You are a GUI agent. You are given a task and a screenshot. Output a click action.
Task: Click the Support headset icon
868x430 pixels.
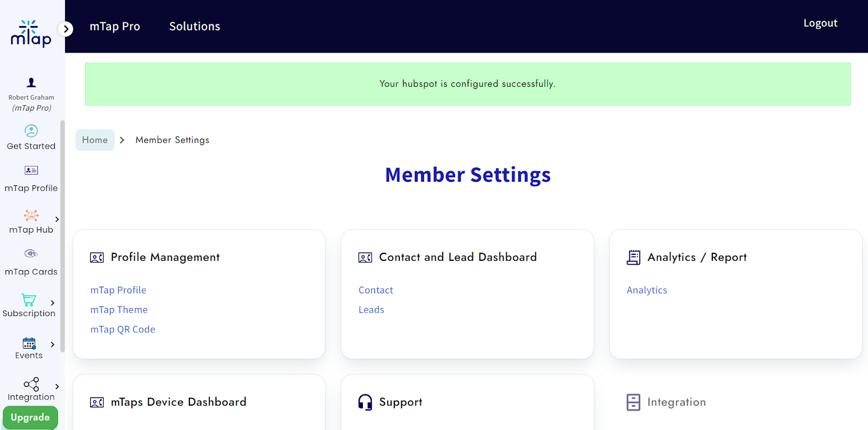(365, 402)
